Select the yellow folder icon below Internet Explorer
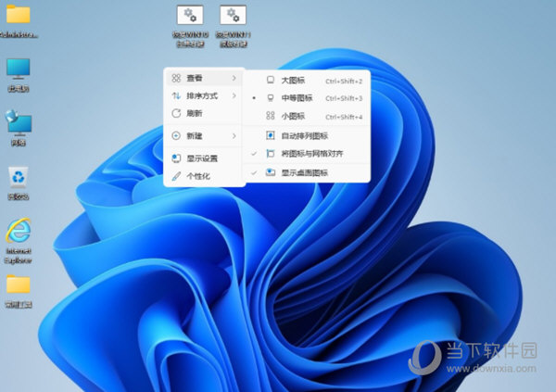The width and height of the screenshot is (556, 392). click(19, 291)
